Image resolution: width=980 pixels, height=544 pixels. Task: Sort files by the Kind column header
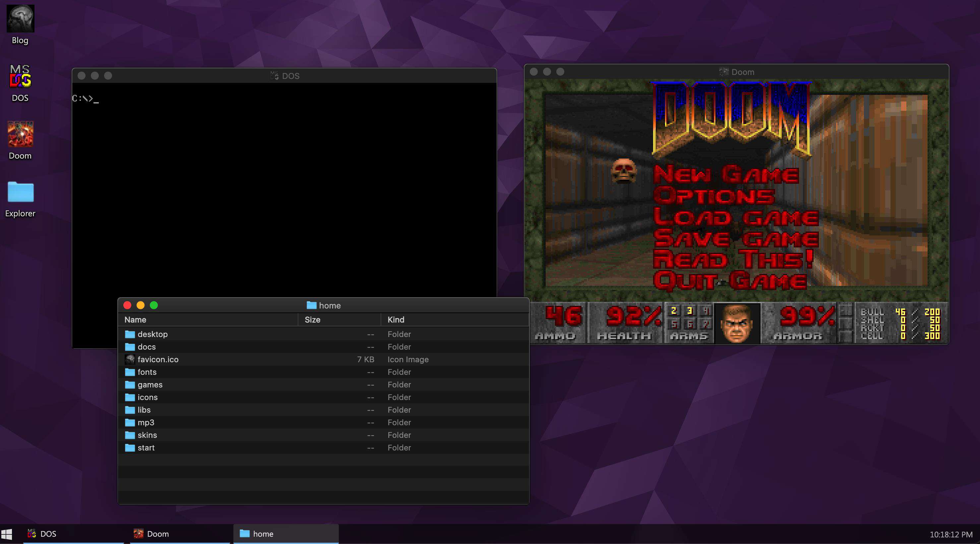tap(455, 319)
